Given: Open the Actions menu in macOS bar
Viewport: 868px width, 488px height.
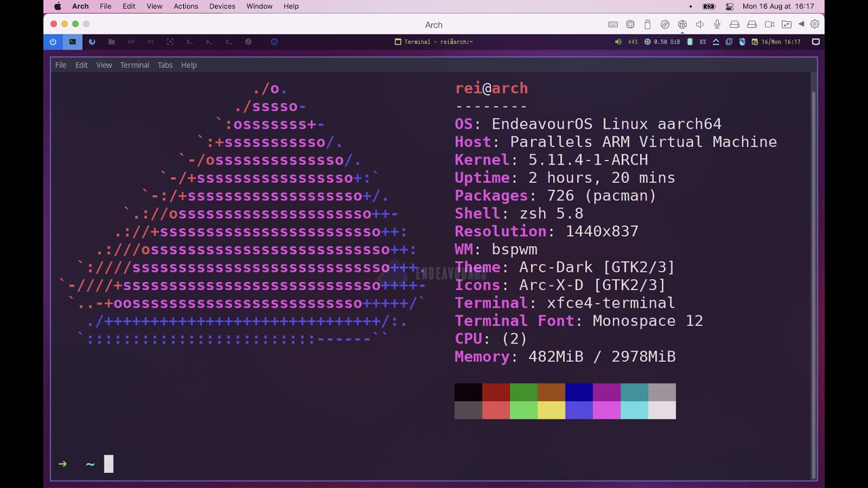Looking at the screenshot, I should click(186, 6).
